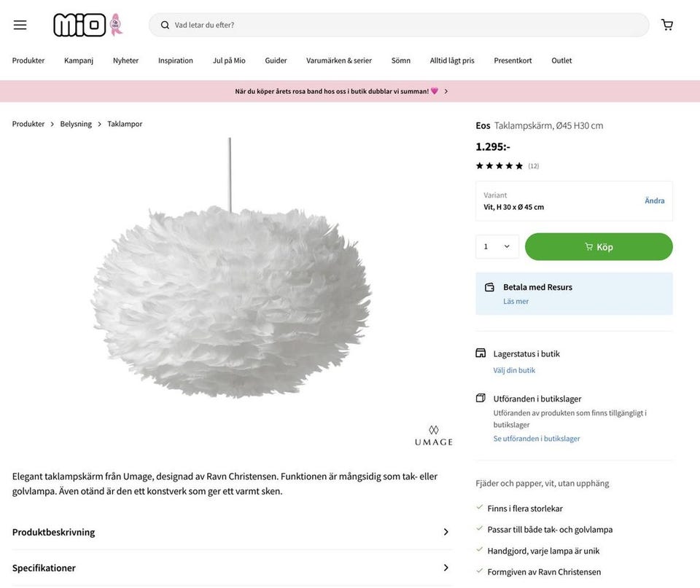Open the Kampanj menu item
Image resolution: width=700 pixels, height=588 pixels.
point(77,60)
